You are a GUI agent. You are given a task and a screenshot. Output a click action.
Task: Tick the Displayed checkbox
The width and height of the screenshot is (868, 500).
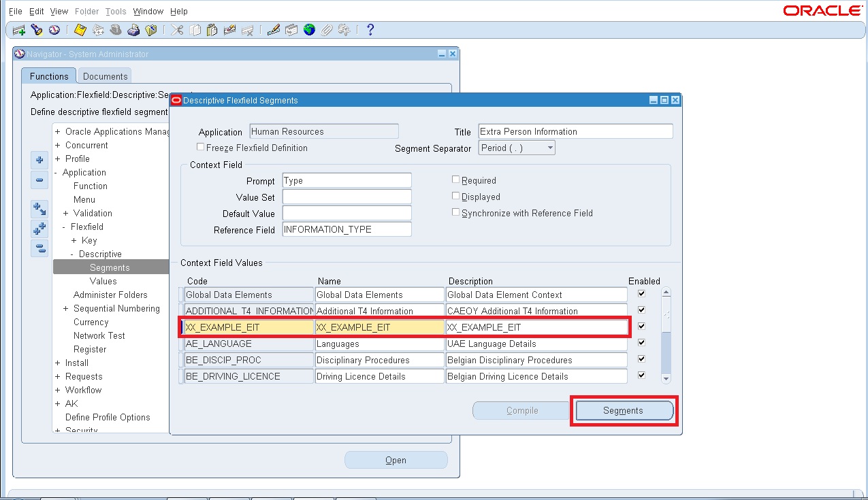(x=455, y=196)
